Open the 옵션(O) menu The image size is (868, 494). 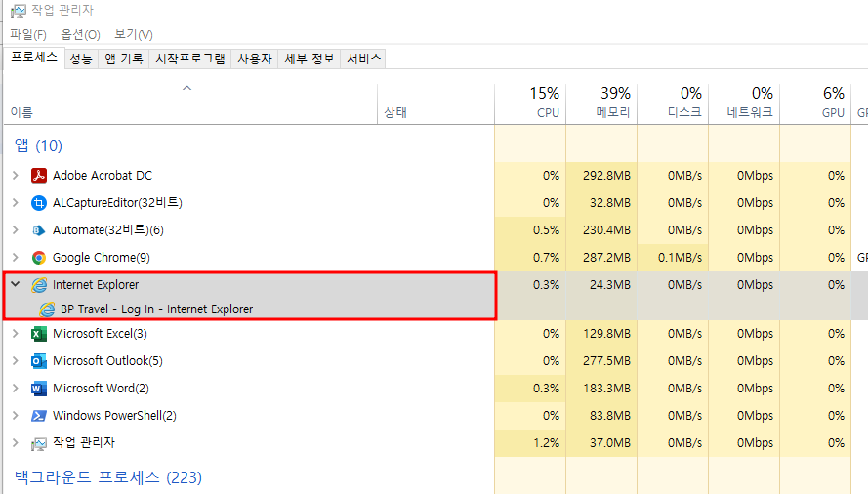[80, 34]
